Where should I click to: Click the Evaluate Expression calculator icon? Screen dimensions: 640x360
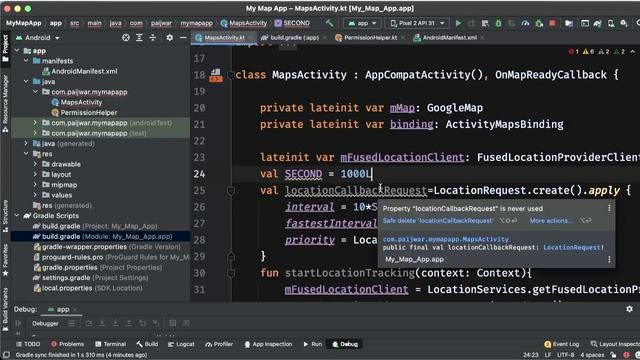pyautogui.click(x=173, y=323)
